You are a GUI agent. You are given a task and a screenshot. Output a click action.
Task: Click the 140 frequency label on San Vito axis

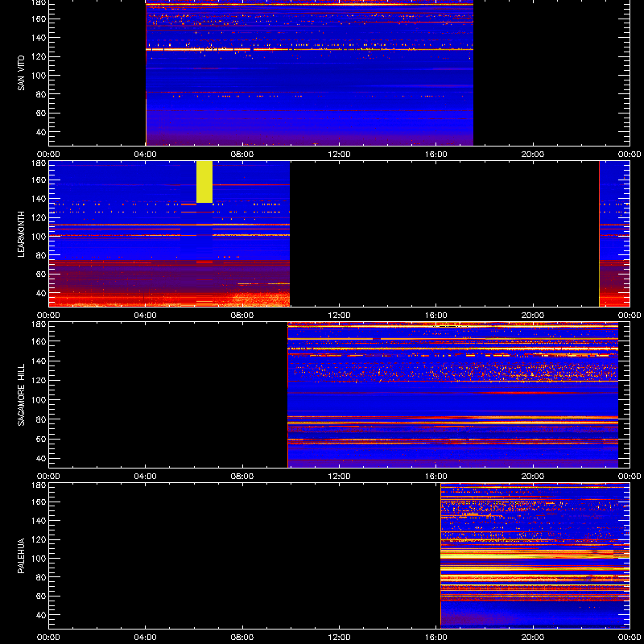(x=39, y=38)
